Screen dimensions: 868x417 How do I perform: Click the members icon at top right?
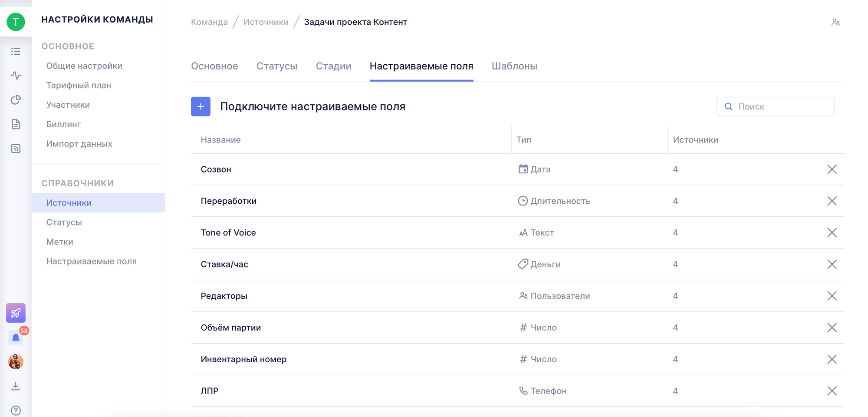click(x=835, y=22)
